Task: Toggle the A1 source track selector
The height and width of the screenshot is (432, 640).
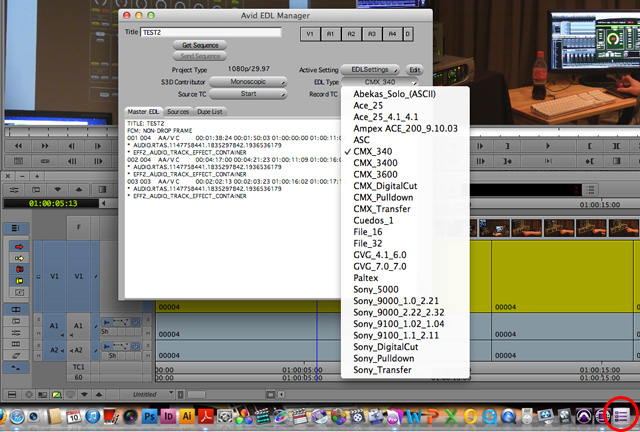Action: click(54, 326)
